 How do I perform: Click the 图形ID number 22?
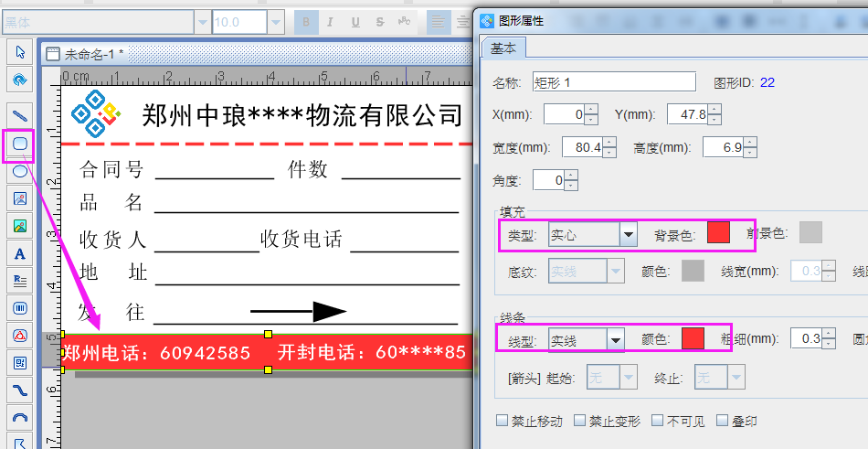pos(767,82)
